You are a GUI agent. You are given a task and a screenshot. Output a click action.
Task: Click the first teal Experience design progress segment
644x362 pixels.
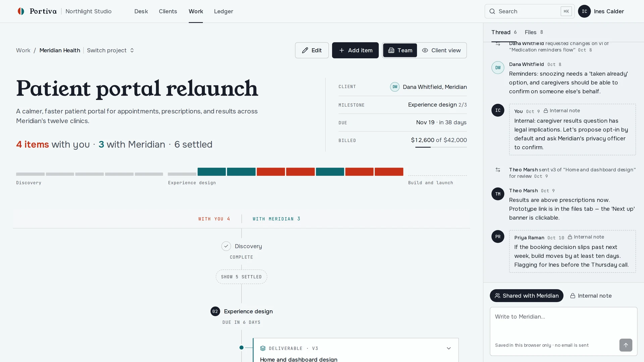tap(212, 172)
